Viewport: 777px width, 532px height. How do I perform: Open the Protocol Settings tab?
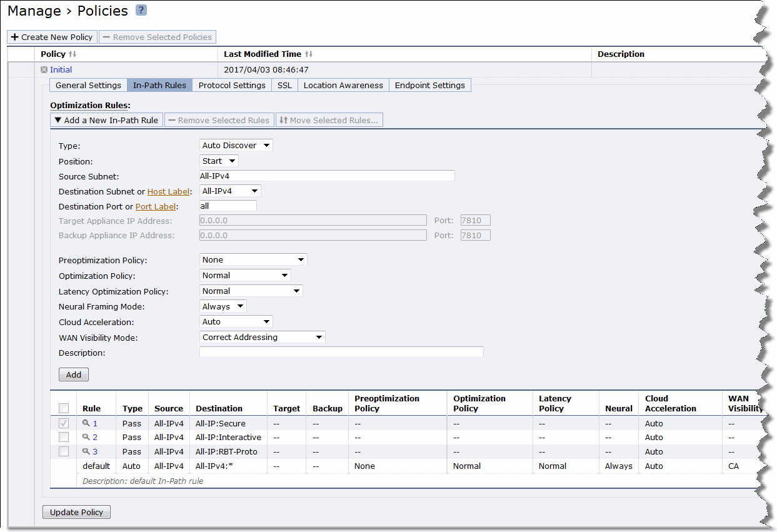click(231, 85)
